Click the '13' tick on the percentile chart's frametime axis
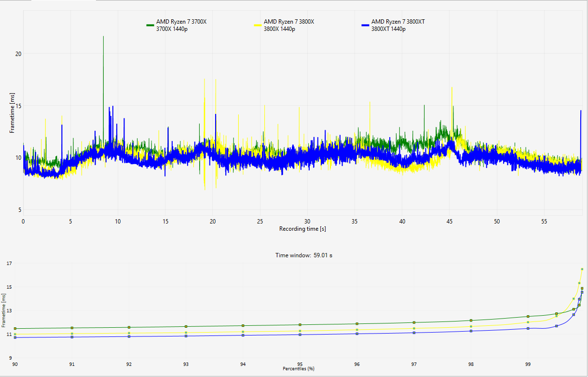The width and height of the screenshot is (588, 377). [10, 310]
